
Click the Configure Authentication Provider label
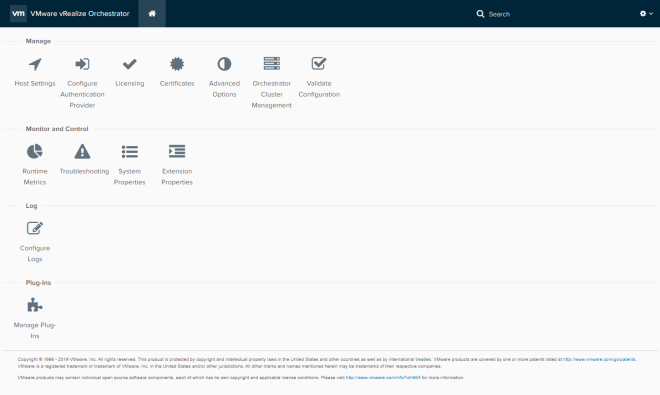tap(82, 94)
